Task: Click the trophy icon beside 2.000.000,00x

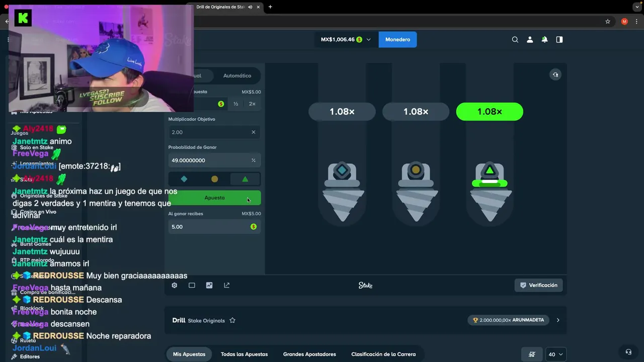Action: 475,320
